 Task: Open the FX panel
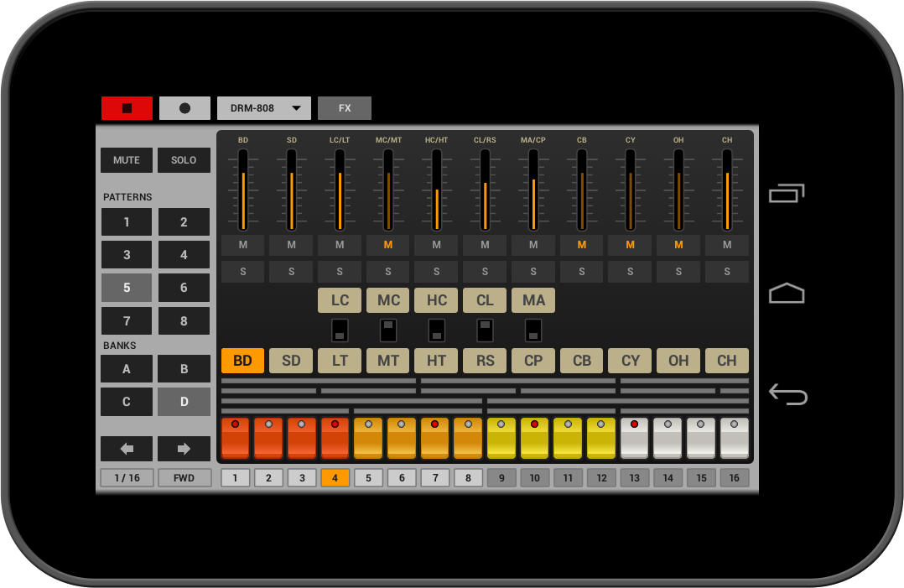345,108
